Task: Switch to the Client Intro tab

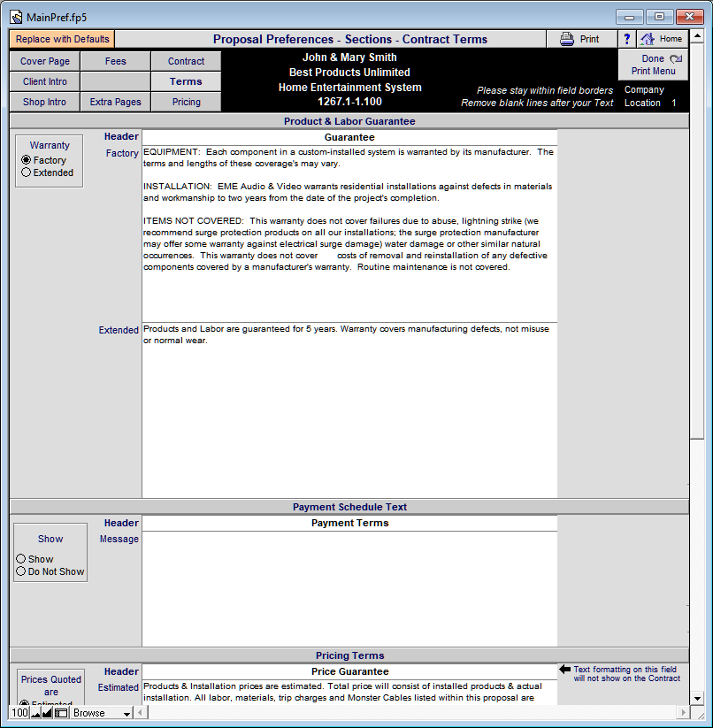Action: pos(45,81)
